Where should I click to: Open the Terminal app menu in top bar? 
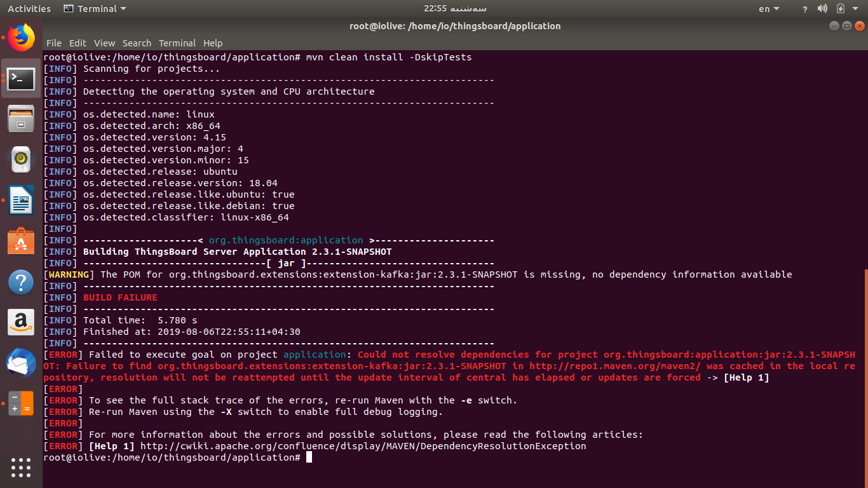click(95, 9)
